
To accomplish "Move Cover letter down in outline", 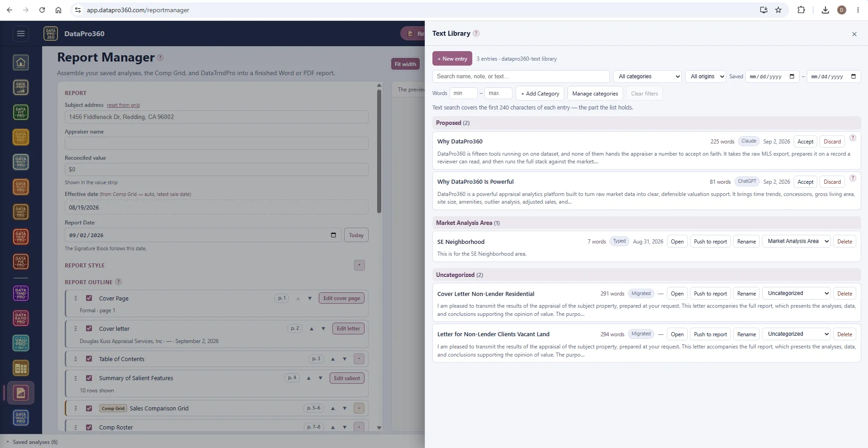I will coord(323,329).
